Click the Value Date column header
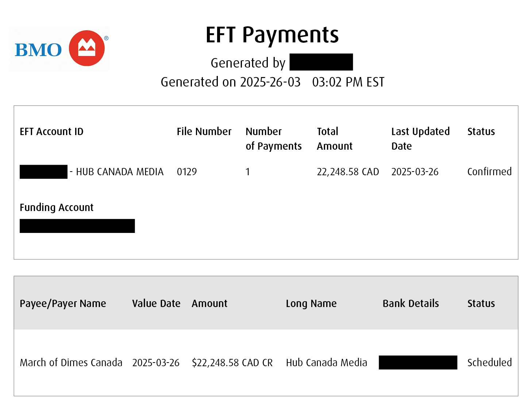Viewport: 532px width, 410px height. coord(156,303)
